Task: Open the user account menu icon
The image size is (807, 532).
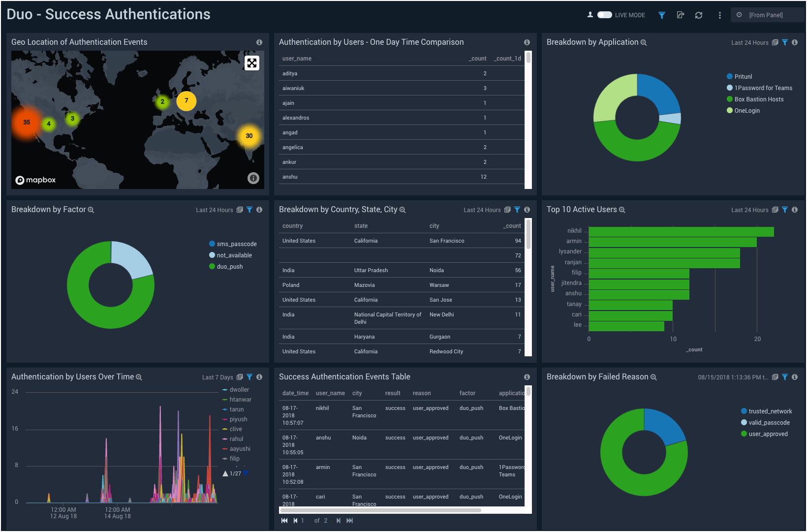Action: click(x=590, y=15)
